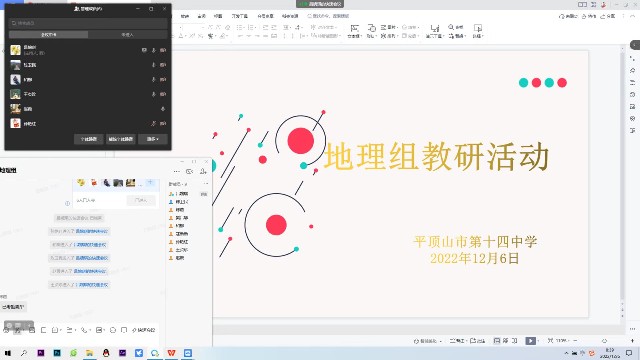Click the plus button beside meeting avatars

[x=150, y=183]
